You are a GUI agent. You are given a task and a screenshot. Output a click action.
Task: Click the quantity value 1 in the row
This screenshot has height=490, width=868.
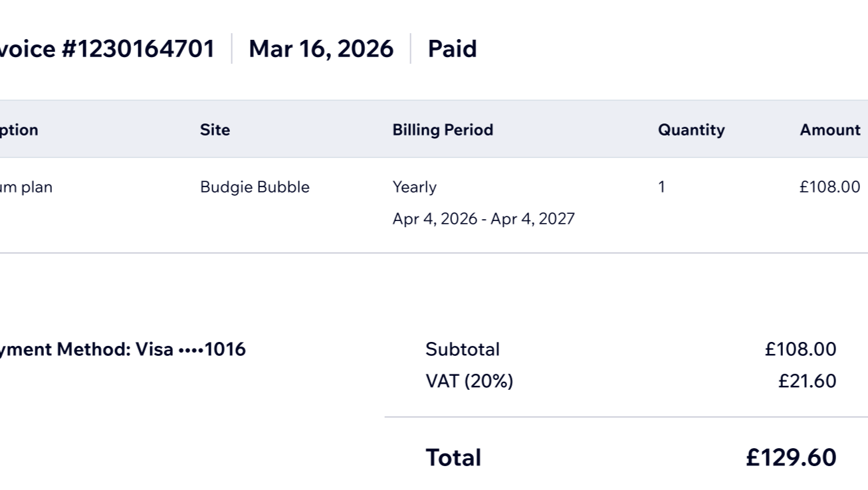coord(661,187)
